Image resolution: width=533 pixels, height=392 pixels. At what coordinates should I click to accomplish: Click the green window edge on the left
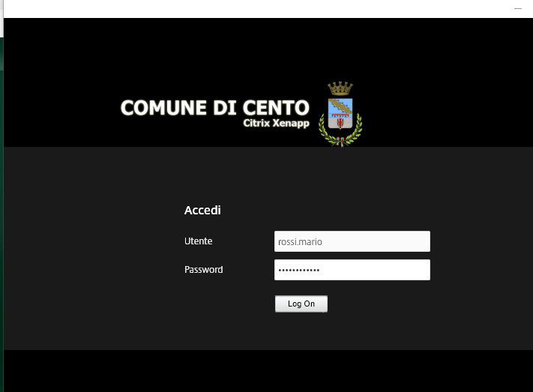click(x=1, y=225)
